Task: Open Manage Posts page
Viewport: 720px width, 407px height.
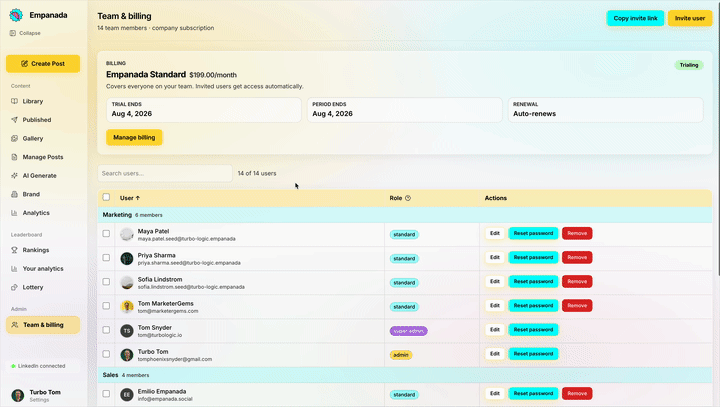Action: click(43, 157)
